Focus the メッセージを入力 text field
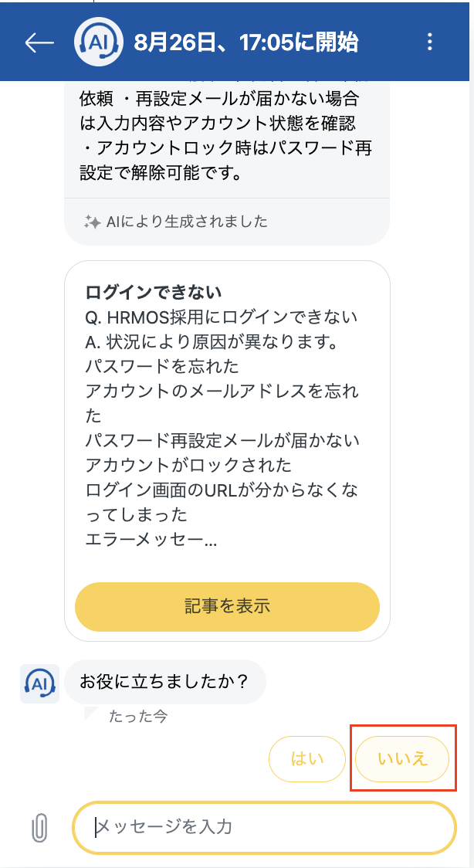Viewport: 474px width, 868px height. point(263,828)
